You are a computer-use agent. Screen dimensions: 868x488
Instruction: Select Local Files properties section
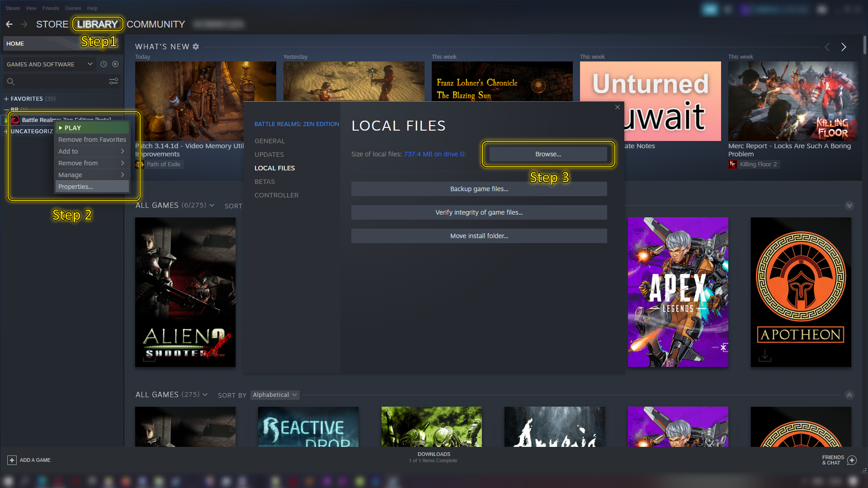tap(274, 168)
